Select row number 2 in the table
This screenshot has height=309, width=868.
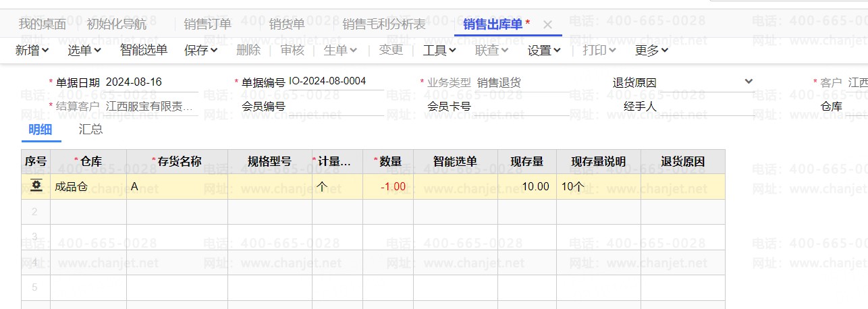pos(36,212)
